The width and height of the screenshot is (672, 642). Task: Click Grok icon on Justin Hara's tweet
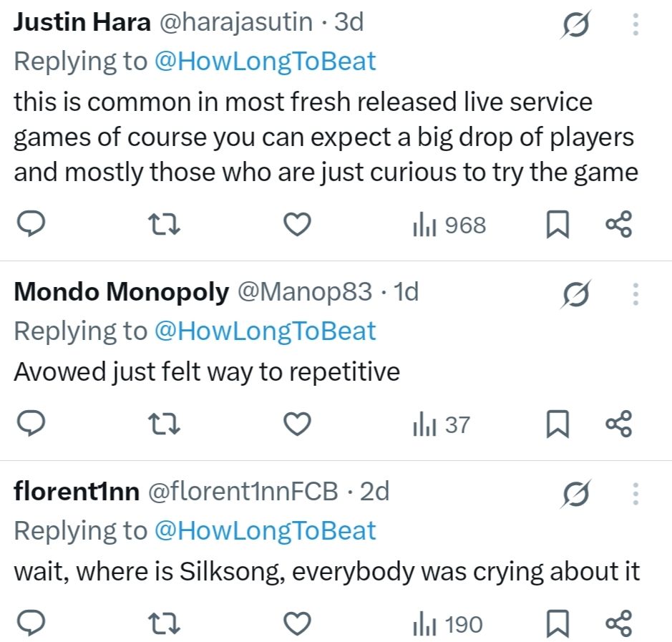tap(575, 25)
